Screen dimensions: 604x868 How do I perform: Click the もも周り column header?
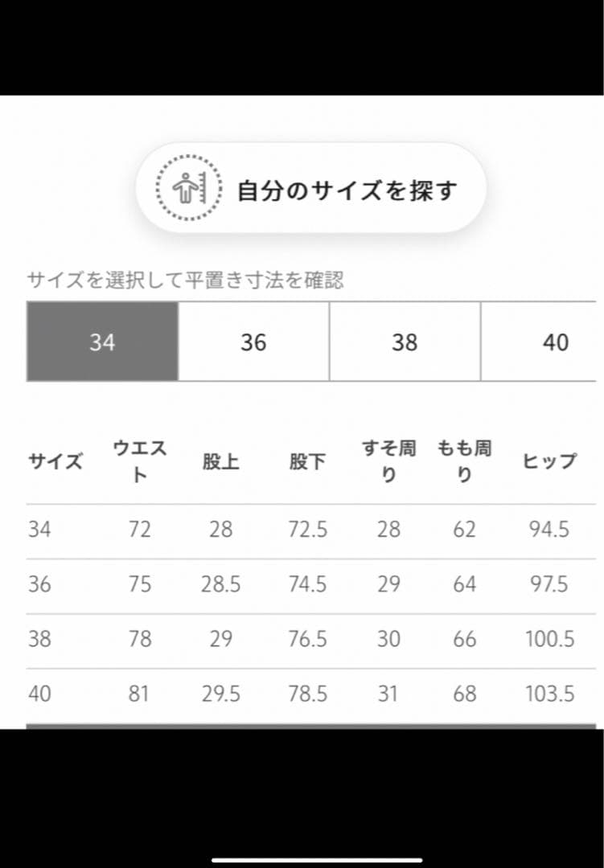[465, 461]
